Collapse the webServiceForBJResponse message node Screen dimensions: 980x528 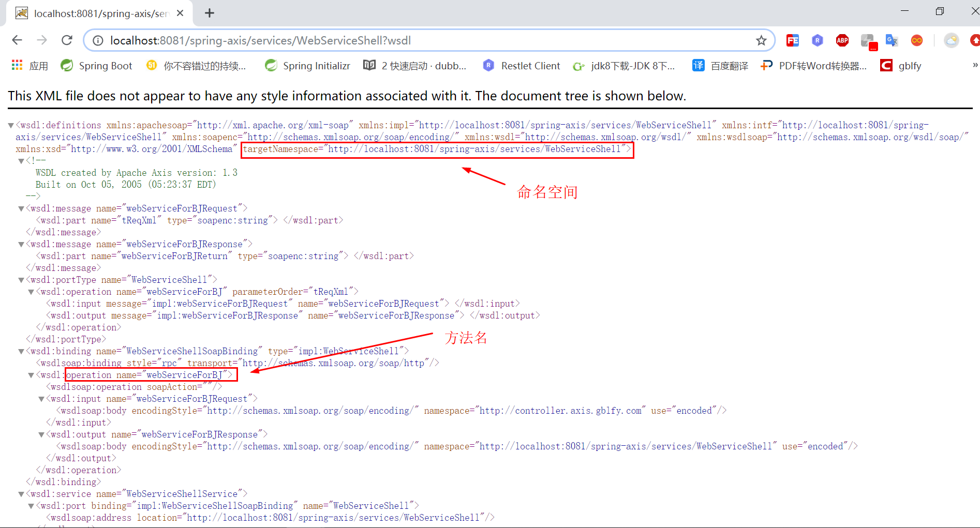click(x=21, y=245)
